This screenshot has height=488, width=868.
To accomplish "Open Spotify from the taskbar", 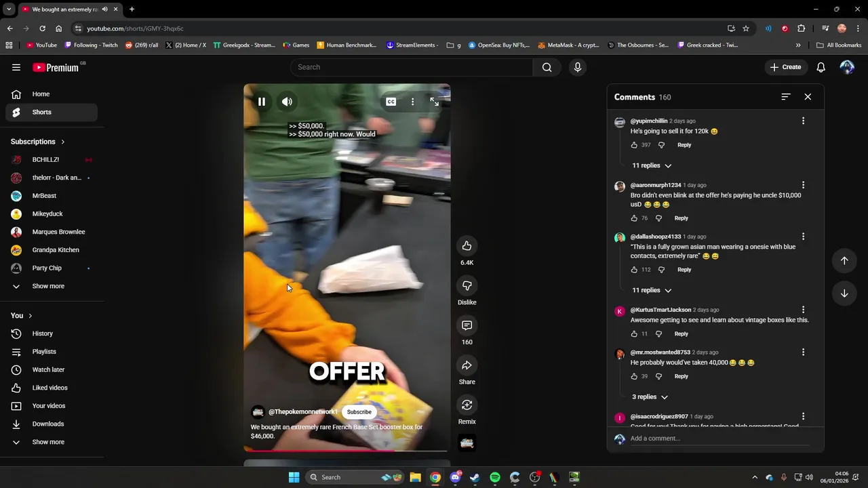I will [x=495, y=477].
